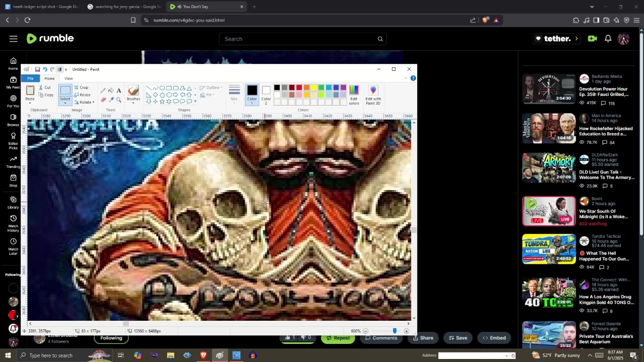Screen dimensions: 644x362
Task: Click the Cut command in Clipboard group
Action: (x=45, y=87)
